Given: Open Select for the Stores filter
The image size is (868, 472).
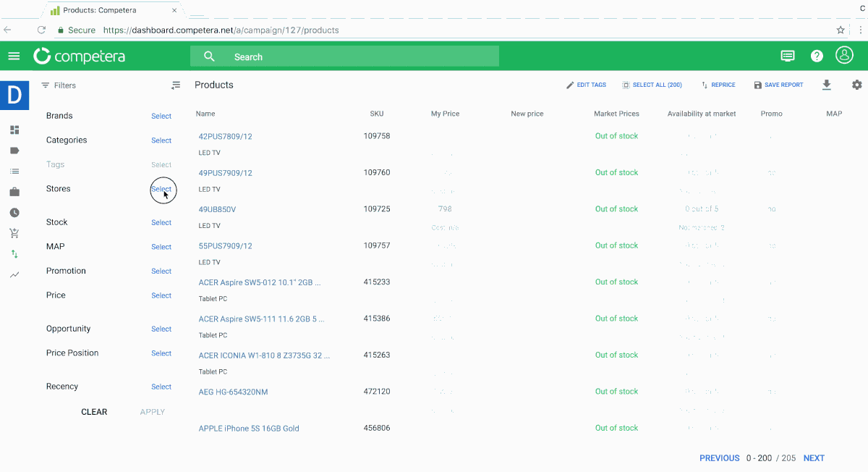Looking at the screenshot, I should click(161, 189).
